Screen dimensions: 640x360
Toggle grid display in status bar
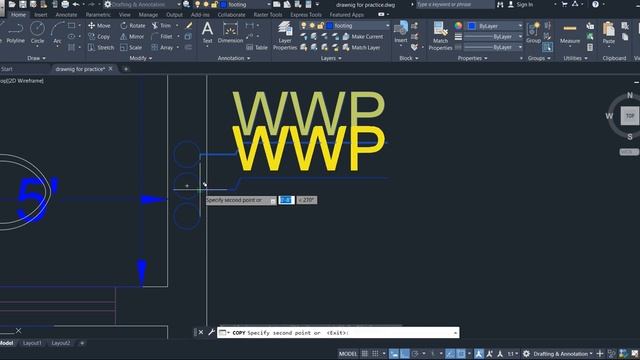coord(364,354)
